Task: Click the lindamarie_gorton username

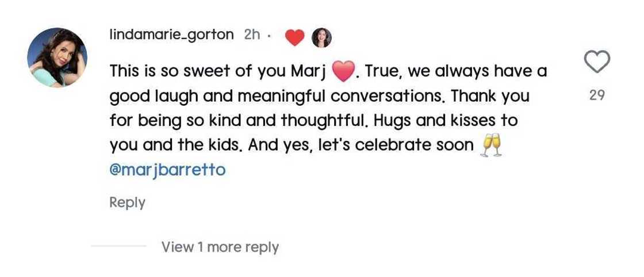Action: tap(171, 35)
